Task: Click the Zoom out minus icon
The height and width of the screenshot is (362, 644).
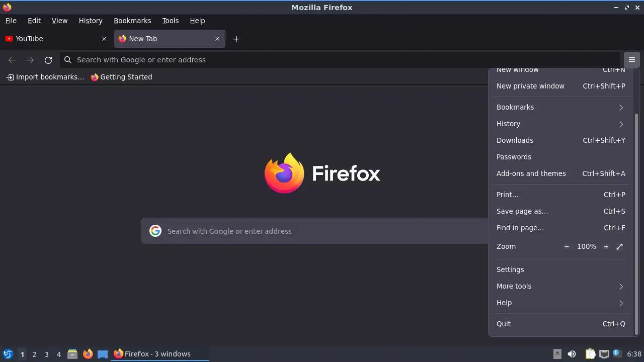Action: coord(567,246)
